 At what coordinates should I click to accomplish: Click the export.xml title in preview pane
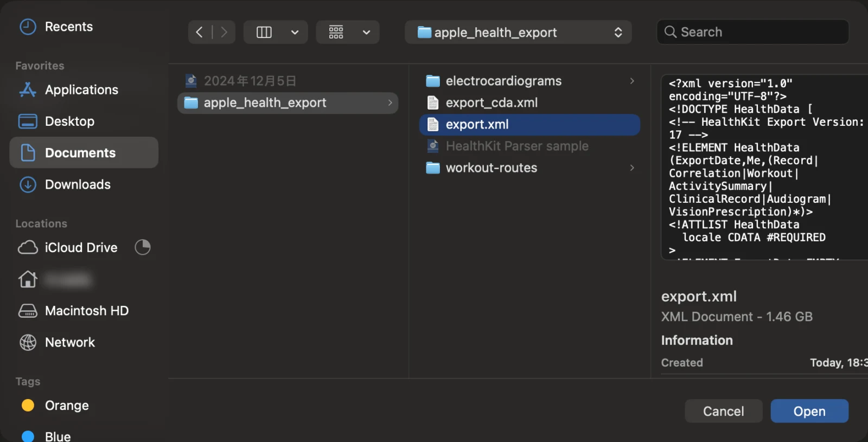[699, 296]
